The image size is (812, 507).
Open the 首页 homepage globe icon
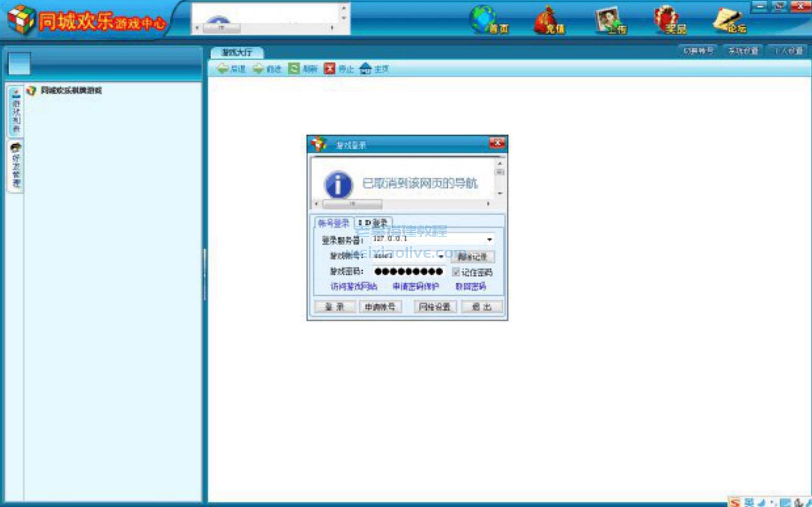(485, 20)
